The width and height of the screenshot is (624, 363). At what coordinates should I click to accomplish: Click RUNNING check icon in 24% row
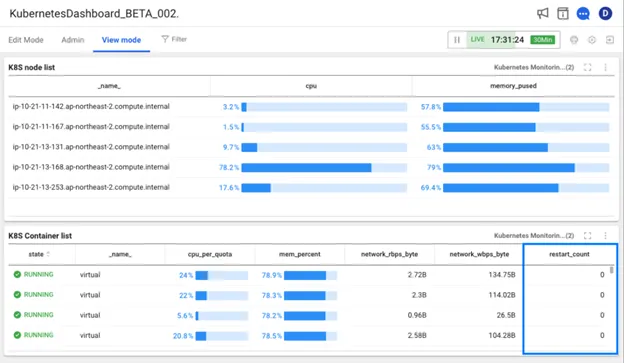click(17, 274)
